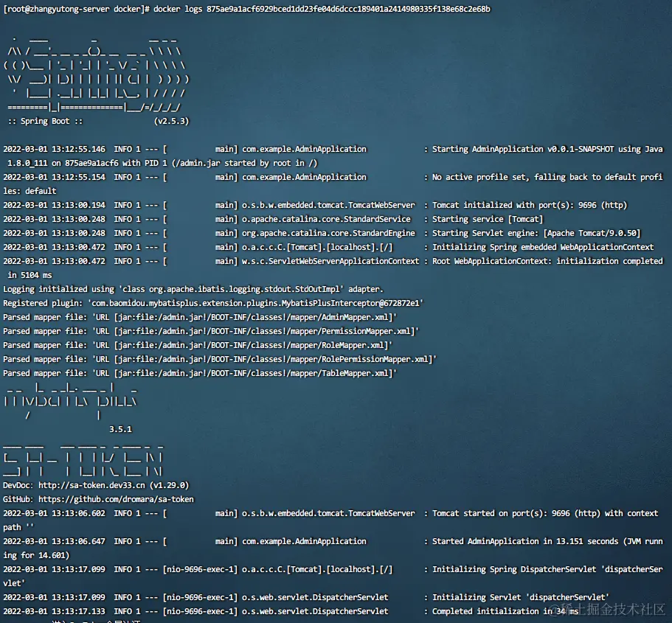This screenshot has height=623, width=672.
Task: Click 'Starting service [Tomcat]' log message
Action: click(x=488, y=220)
